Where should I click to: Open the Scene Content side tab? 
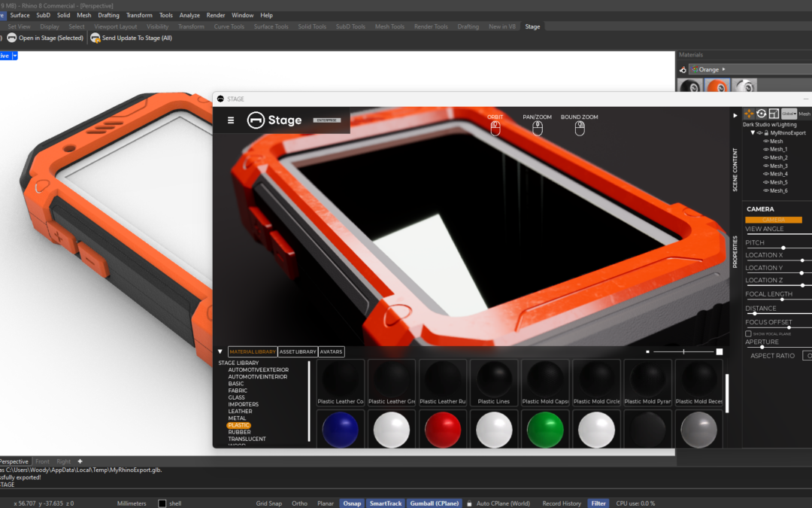[735, 169]
